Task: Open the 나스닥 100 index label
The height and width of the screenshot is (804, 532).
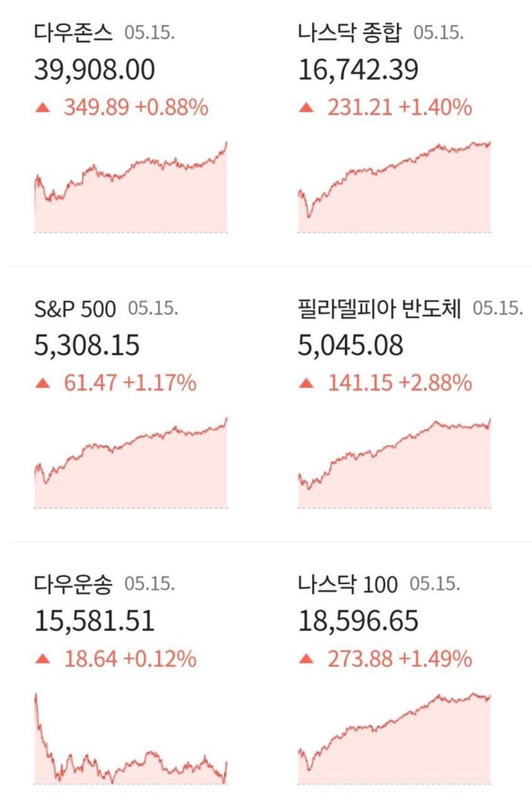Action: (x=347, y=584)
